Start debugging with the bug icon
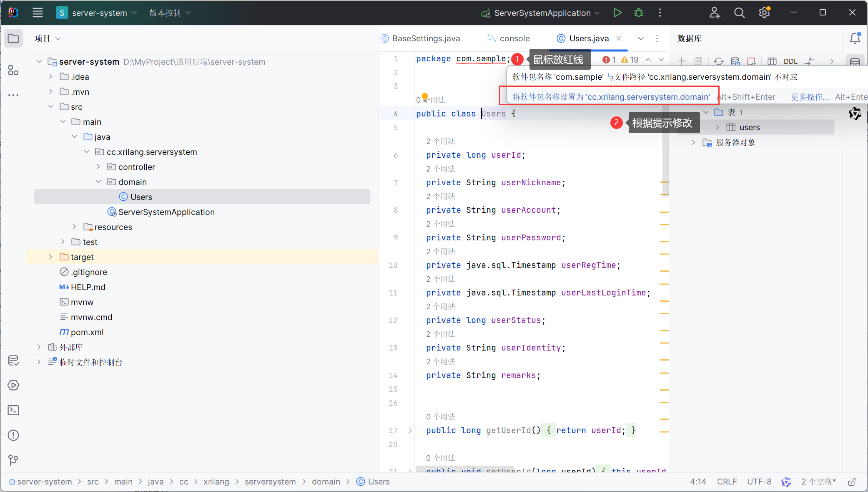Viewport: 868px width, 492px height. click(639, 13)
